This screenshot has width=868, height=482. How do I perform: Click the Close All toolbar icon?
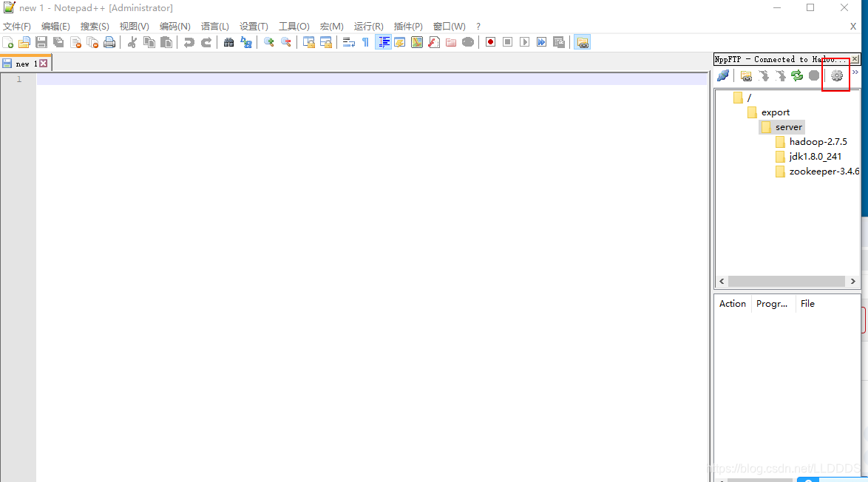[x=92, y=42]
